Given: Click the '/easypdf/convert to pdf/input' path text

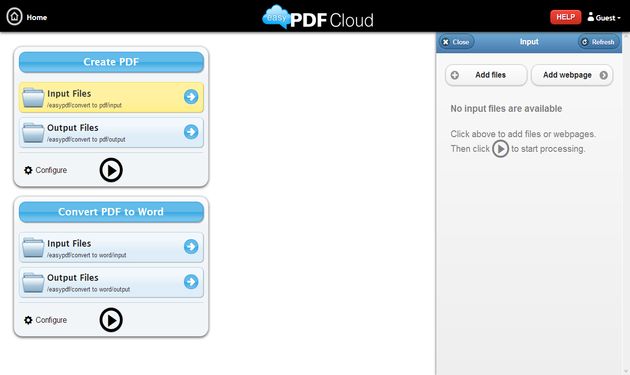Looking at the screenshot, I should [84, 105].
